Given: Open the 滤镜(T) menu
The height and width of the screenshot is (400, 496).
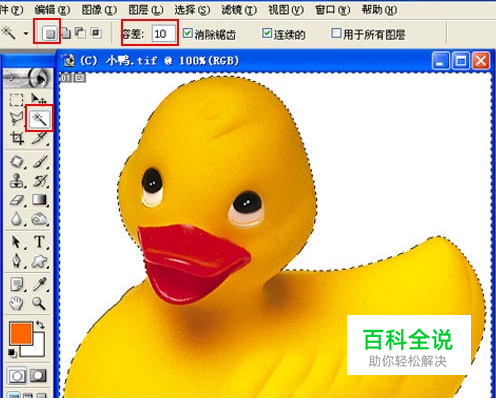Looking at the screenshot, I should (239, 10).
